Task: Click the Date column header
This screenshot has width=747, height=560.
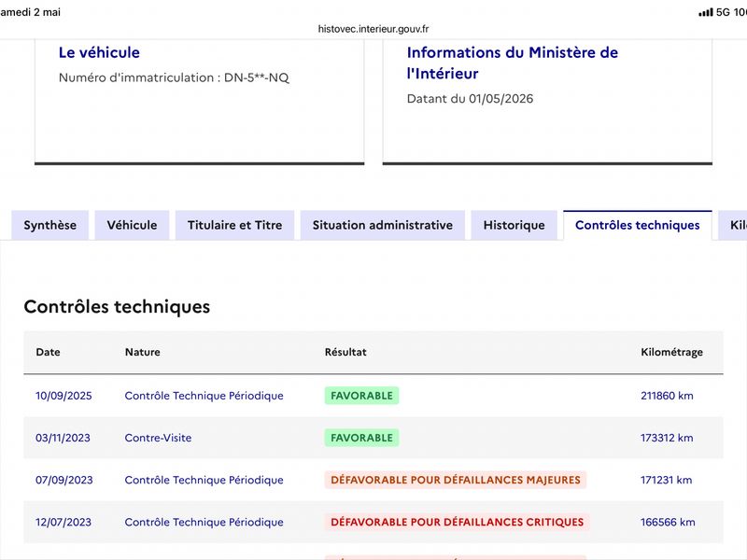Action: tap(49, 352)
